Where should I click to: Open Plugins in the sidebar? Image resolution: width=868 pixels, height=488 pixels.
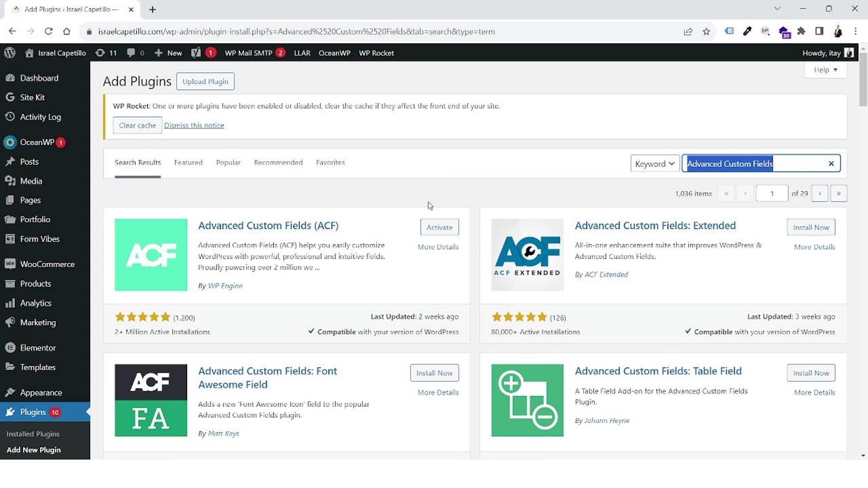pos(45,412)
